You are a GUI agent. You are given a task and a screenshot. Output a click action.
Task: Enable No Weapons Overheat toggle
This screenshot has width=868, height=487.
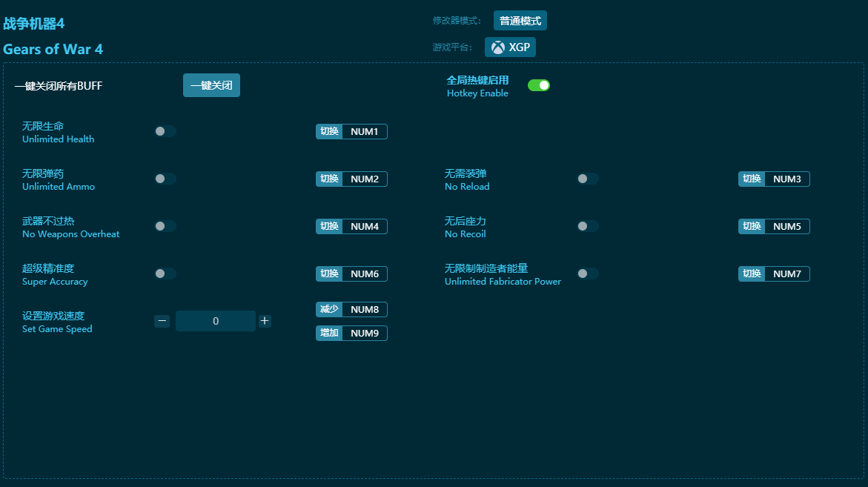tap(165, 226)
